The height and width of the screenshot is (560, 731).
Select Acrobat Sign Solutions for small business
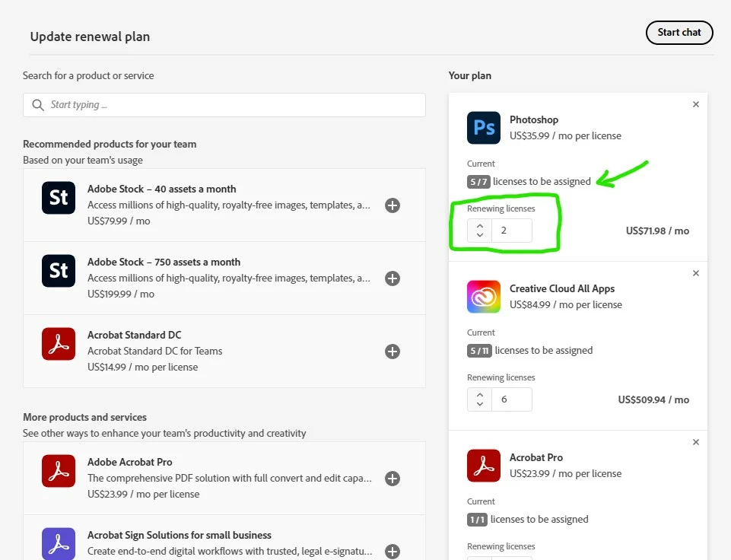[179, 535]
